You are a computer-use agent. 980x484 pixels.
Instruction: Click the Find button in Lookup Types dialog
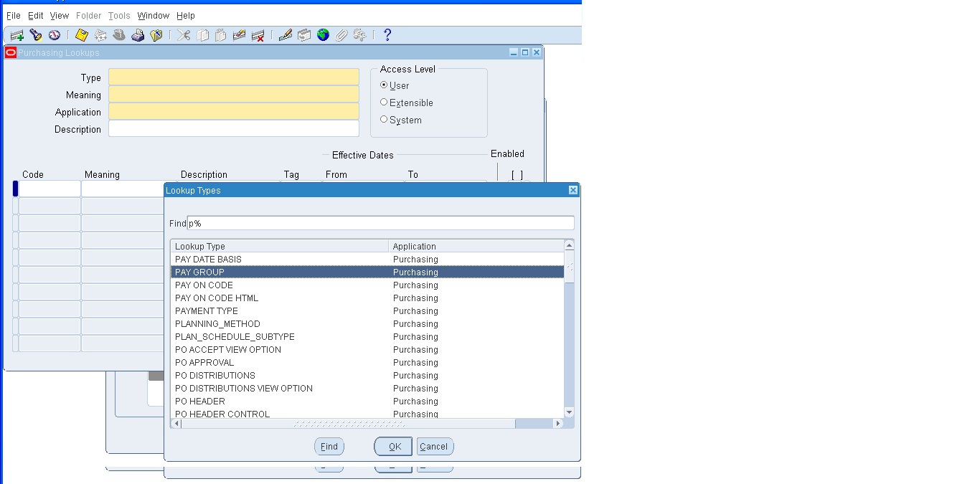point(329,446)
